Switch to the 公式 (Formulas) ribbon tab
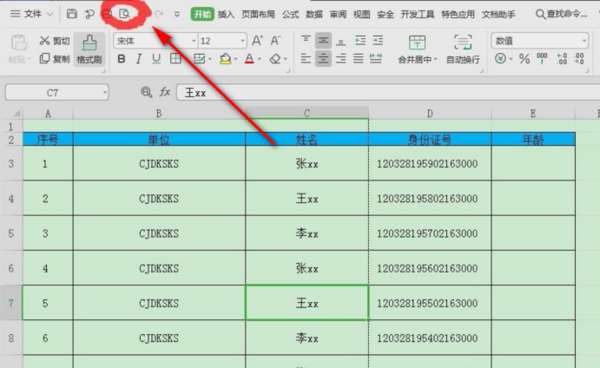Screen dimensions: 600x368 click(290, 15)
